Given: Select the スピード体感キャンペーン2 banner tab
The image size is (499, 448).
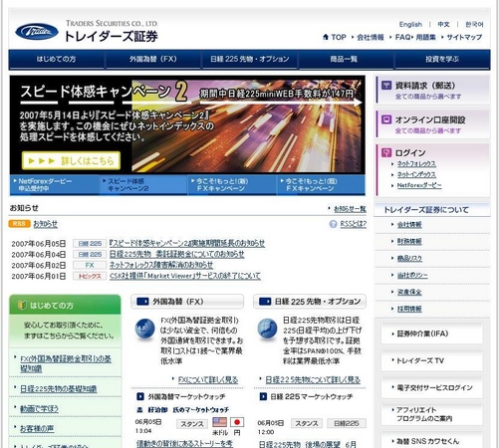Looking at the screenshot, I should pos(142,184).
